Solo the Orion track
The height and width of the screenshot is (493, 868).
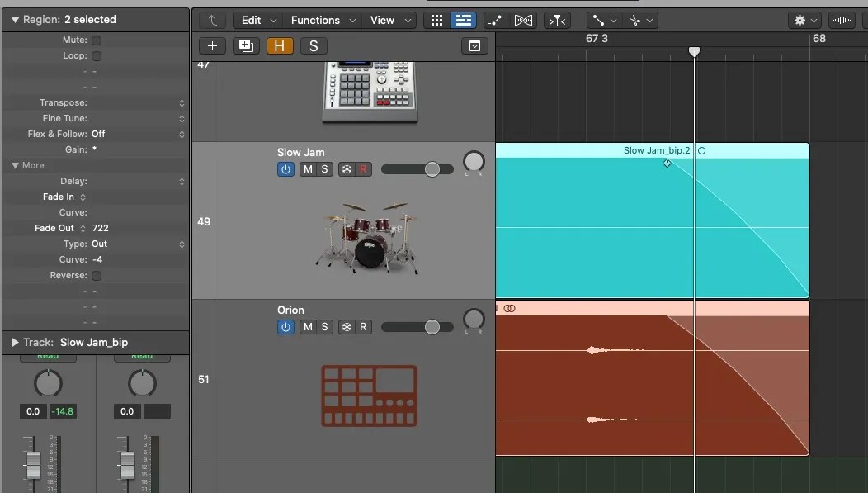[327, 327]
